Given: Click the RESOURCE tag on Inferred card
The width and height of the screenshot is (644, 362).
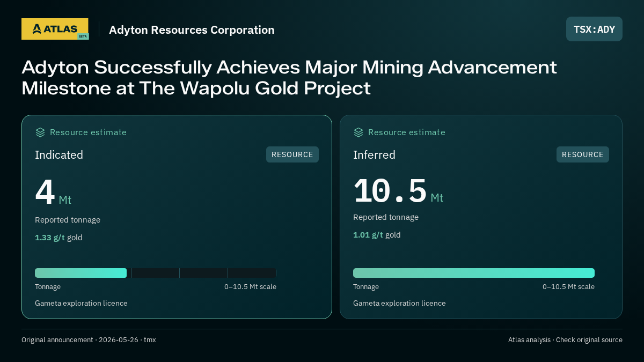Looking at the screenshot, I should (583, 154).
